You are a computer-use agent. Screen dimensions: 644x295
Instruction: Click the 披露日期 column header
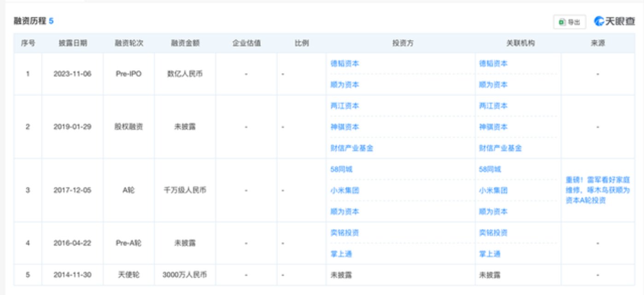click(72, 43)
